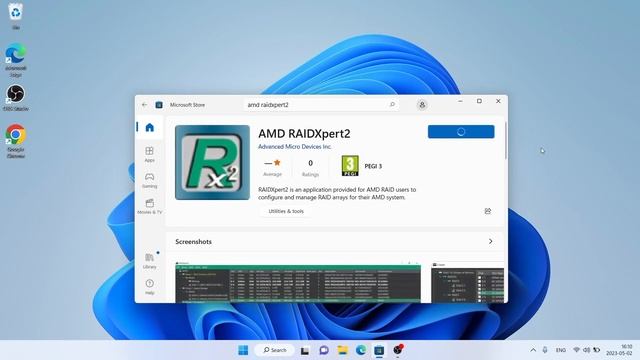Click Microsoft Store taskbar icon
Screen dimensions: 640x360
(x=379, y=350)
